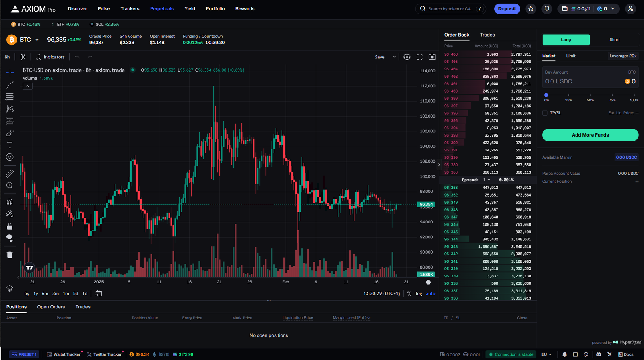Open Discord from the status bar
The width and height of the screenshot is (644, 360).
(x=599, y=354)
